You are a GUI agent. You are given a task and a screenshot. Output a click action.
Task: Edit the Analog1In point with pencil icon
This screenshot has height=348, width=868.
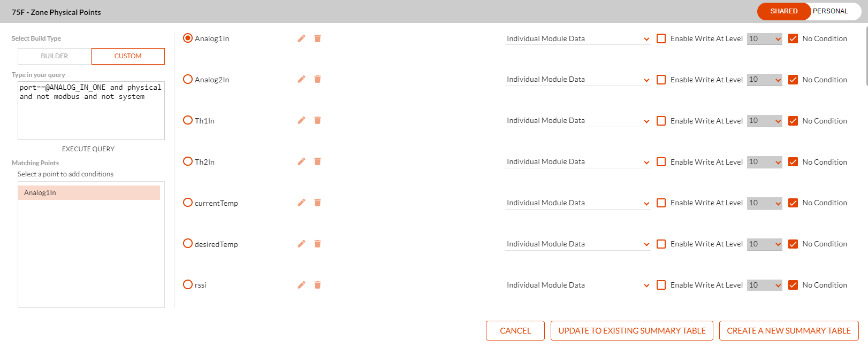tap(301, 38)
